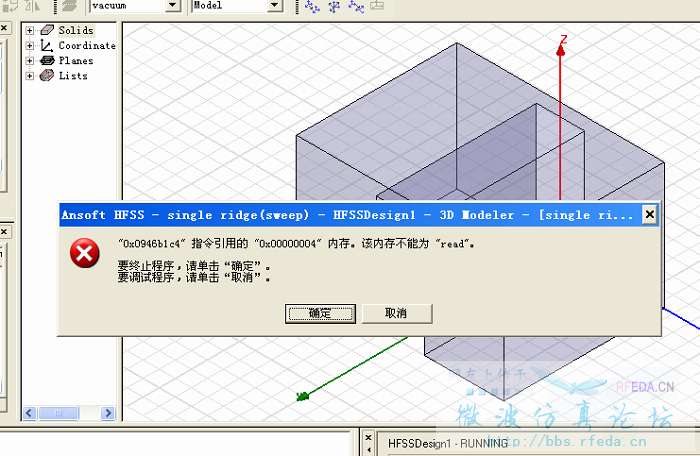
Task: Expand the Lists tree node
Action: click(x=29, y=75)
